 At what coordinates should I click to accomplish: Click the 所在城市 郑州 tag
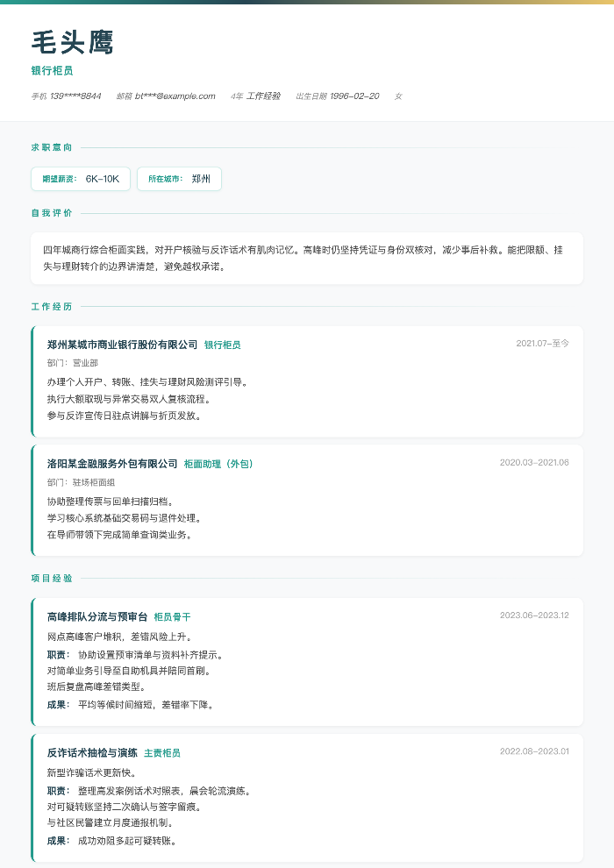tap(180, 179)
